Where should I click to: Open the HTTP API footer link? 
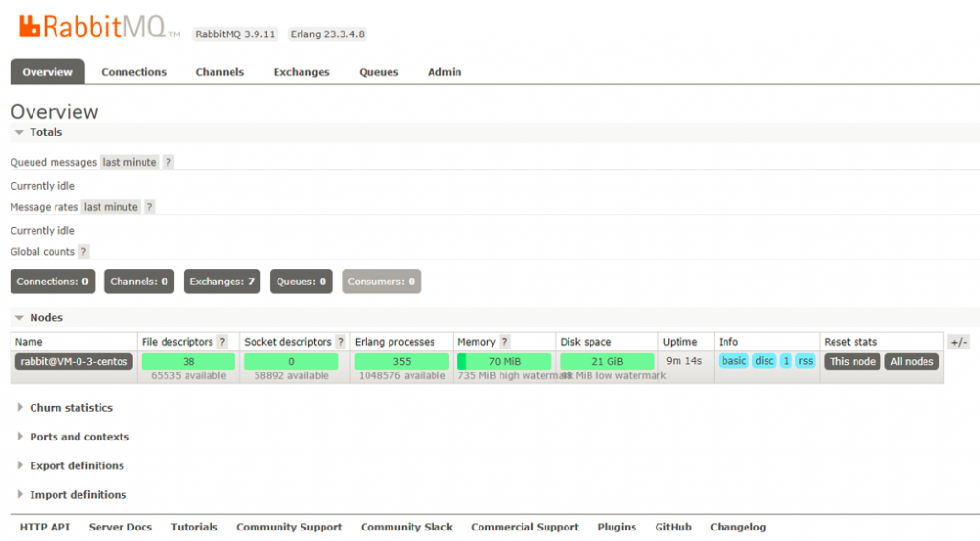(x=45, y=528)
